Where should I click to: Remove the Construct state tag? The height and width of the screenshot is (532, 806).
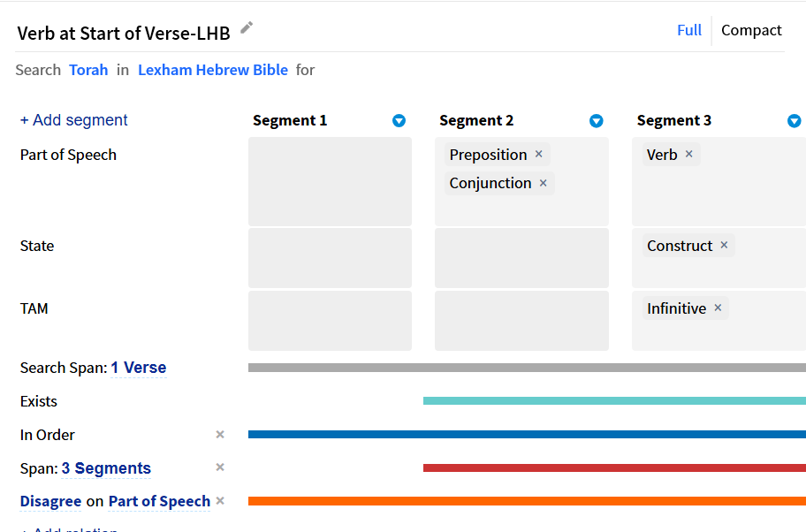pos(725,245)
